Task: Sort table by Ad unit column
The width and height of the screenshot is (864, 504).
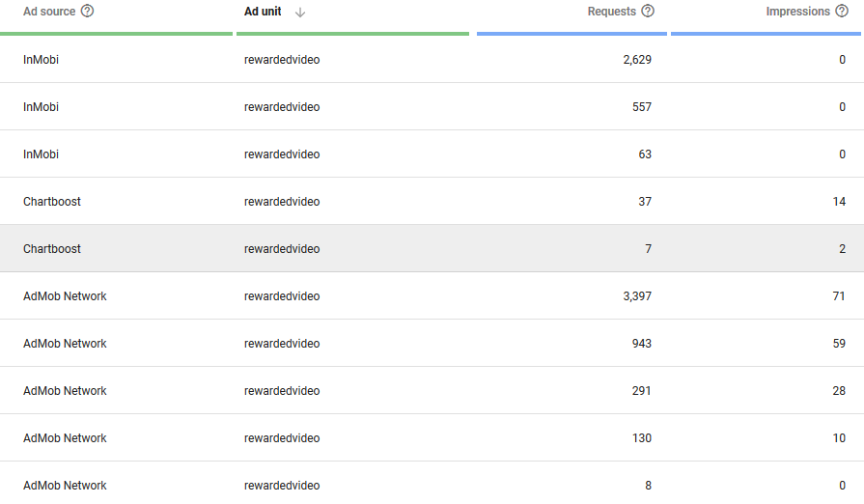Action: click(x=263, y=12)
